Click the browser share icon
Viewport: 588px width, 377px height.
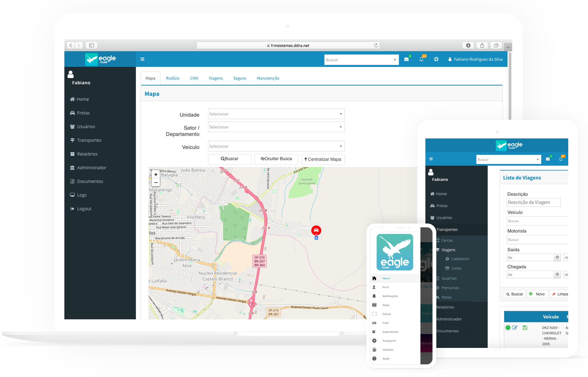pos(482,45)
